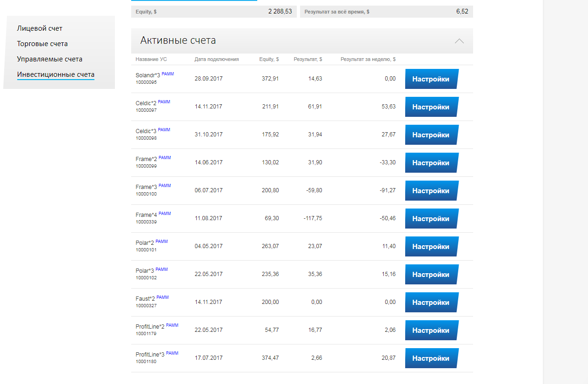Sort by Дата подключения column header
The width and height of the screenshot is (588, 384).
216,59
